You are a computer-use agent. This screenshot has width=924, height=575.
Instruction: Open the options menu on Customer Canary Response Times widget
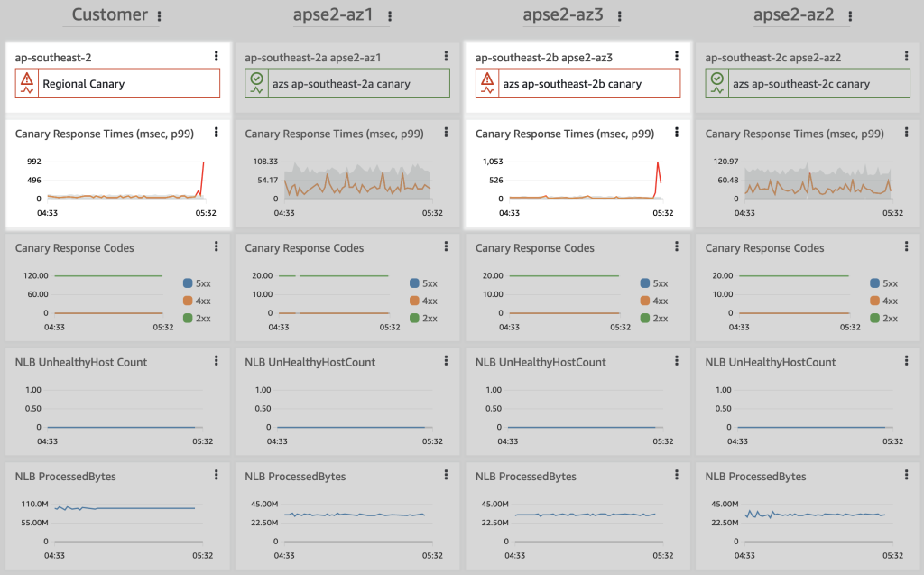[216, 132]
